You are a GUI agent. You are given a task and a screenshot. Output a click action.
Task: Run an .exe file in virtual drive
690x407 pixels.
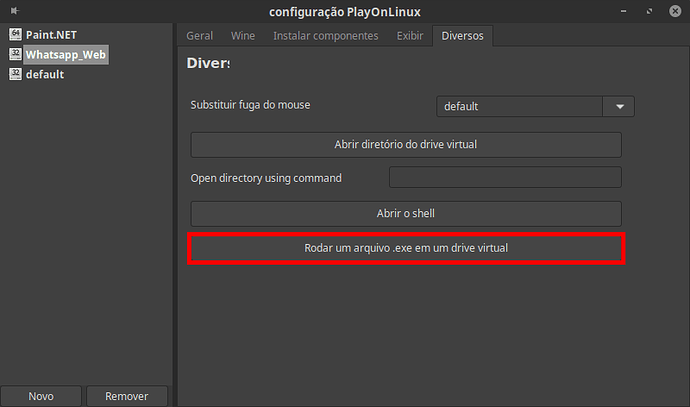point(405,248)
